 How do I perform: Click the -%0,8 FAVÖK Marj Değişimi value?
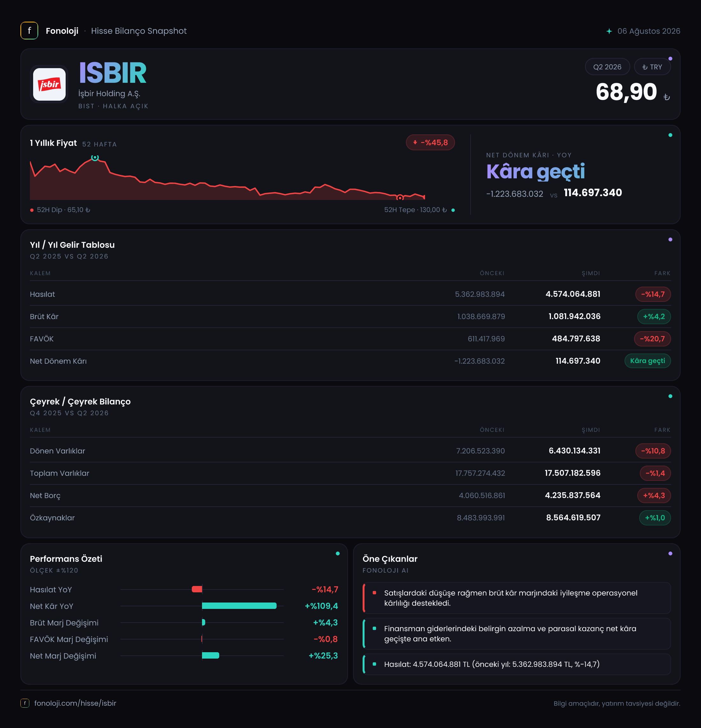[x=326, y=639]
